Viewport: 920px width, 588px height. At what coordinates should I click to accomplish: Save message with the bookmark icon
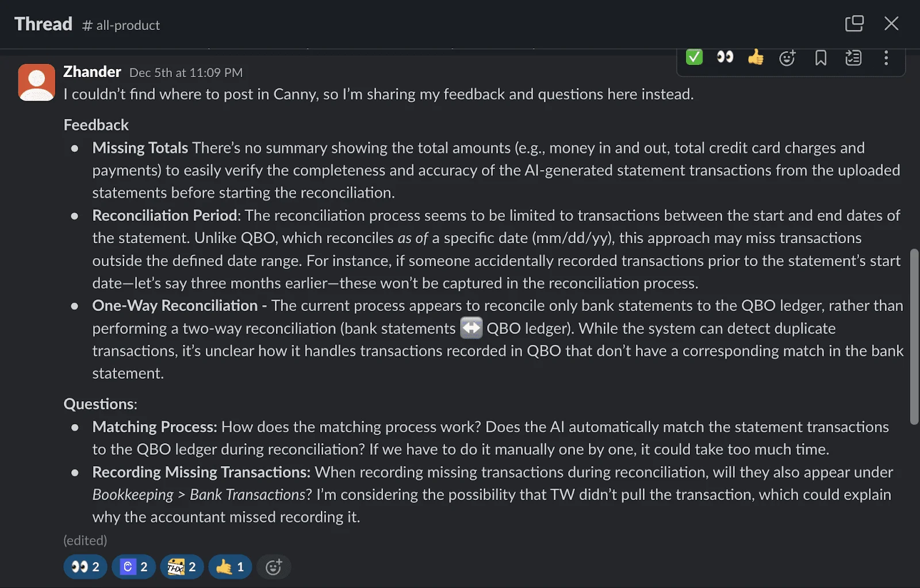pyautogui.click(x=821, y=58)
